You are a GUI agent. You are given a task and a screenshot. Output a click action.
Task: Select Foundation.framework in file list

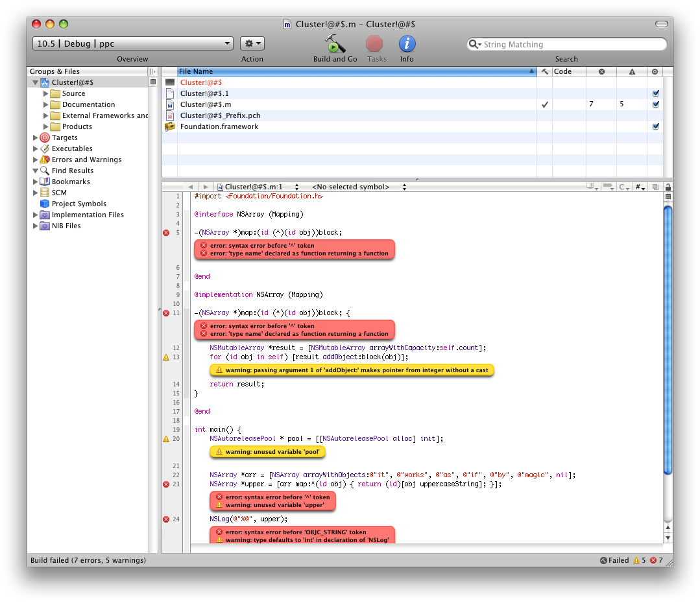(219, 126)
